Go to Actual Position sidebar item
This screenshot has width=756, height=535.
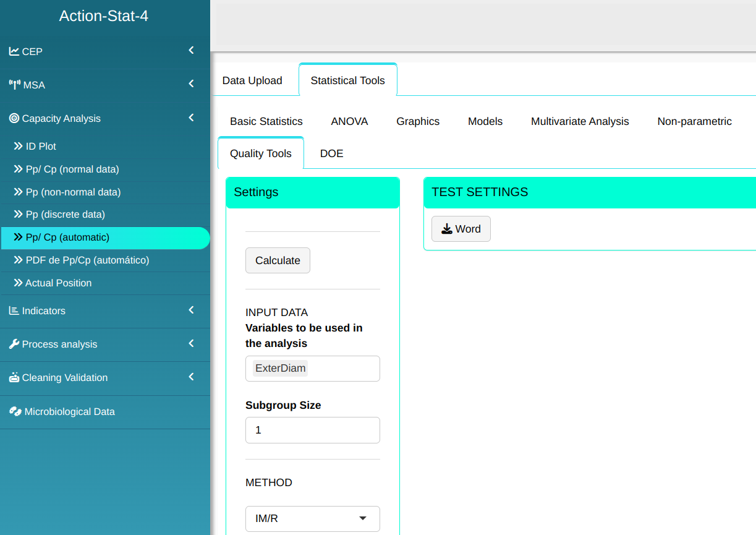pos(58,283)
